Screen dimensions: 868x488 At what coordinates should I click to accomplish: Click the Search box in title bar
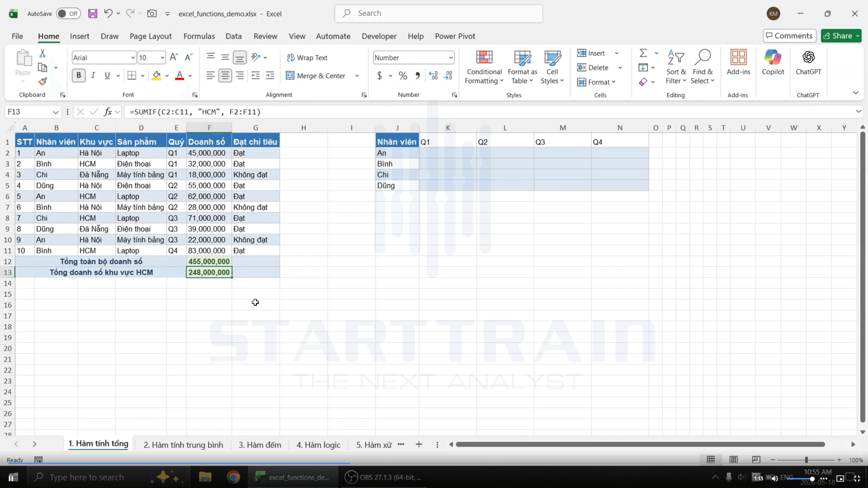coord(438,14)
